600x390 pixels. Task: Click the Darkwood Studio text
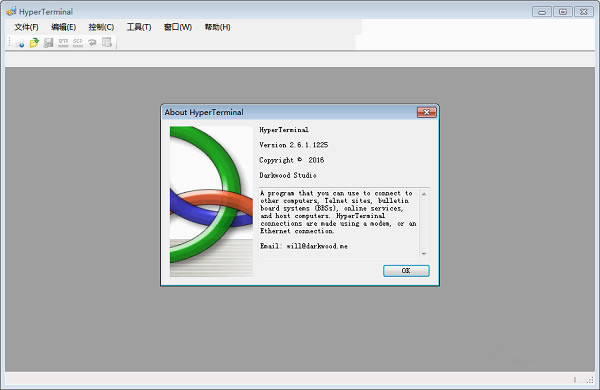pyautogui.click(x=288, y=175)
